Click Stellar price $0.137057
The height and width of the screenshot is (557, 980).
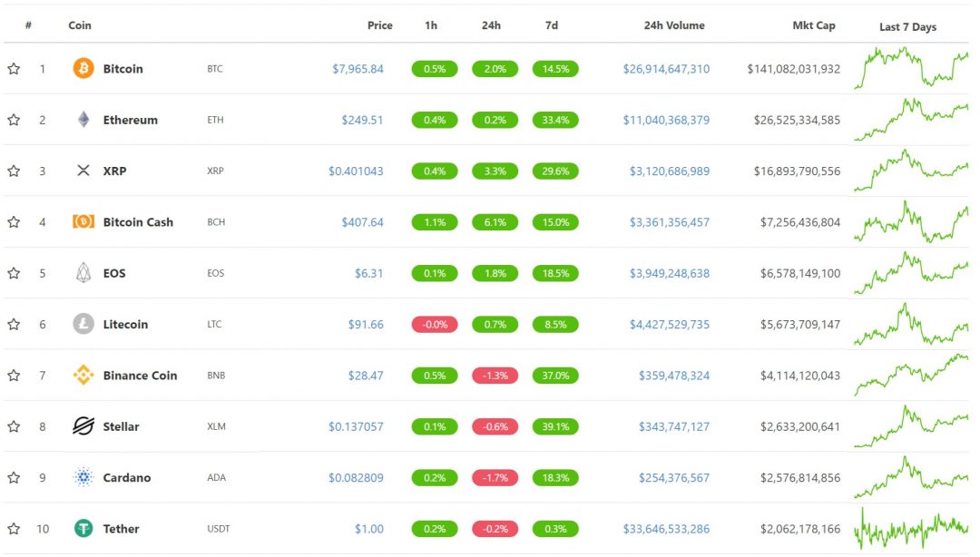point(356,426)
